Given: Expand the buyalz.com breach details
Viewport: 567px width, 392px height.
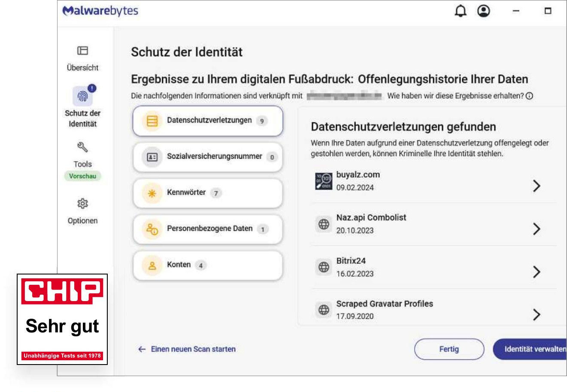Looking at the screenshot, I should (537, 186).
